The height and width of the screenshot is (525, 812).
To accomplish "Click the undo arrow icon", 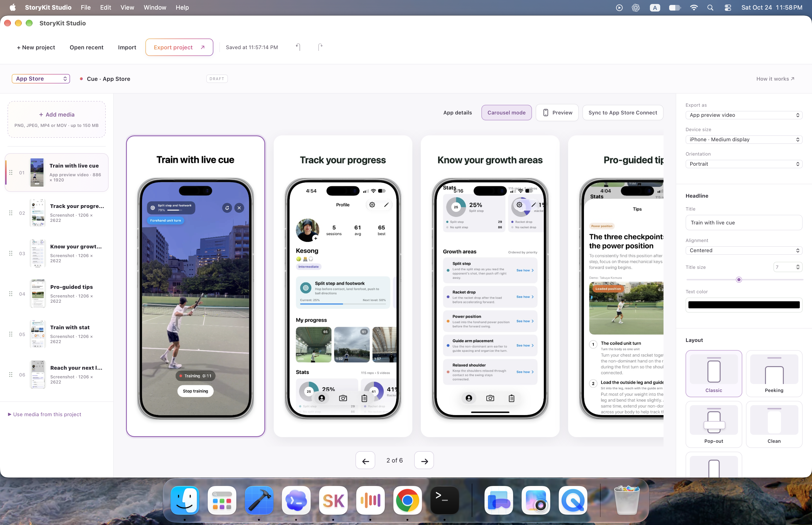I will coord(298,47).
